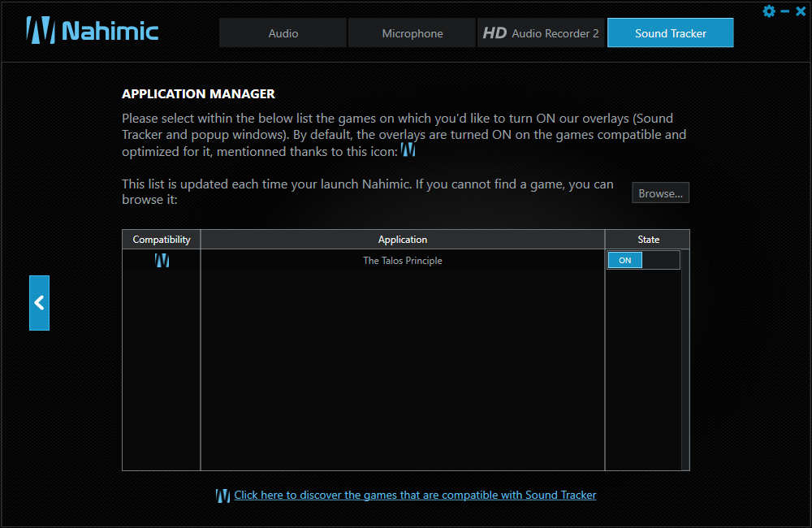The image size is (812, 528).
Task: Switch to the Microphone tab
Action: click(412, 33)
